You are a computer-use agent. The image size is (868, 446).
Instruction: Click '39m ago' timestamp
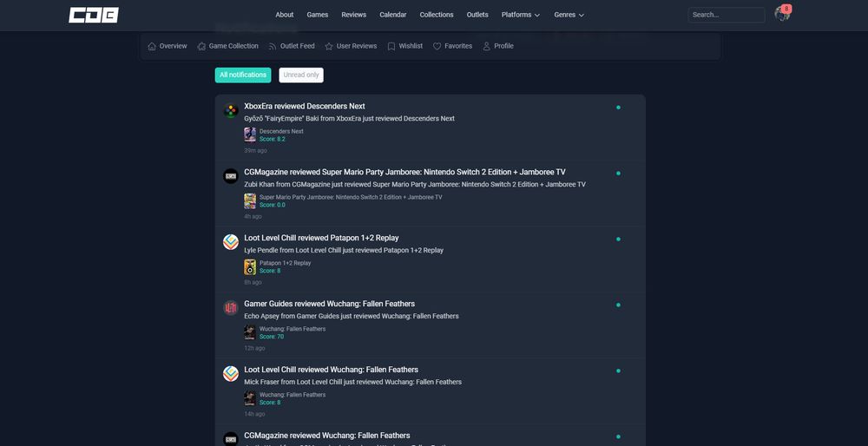click(x=255, y=150)
